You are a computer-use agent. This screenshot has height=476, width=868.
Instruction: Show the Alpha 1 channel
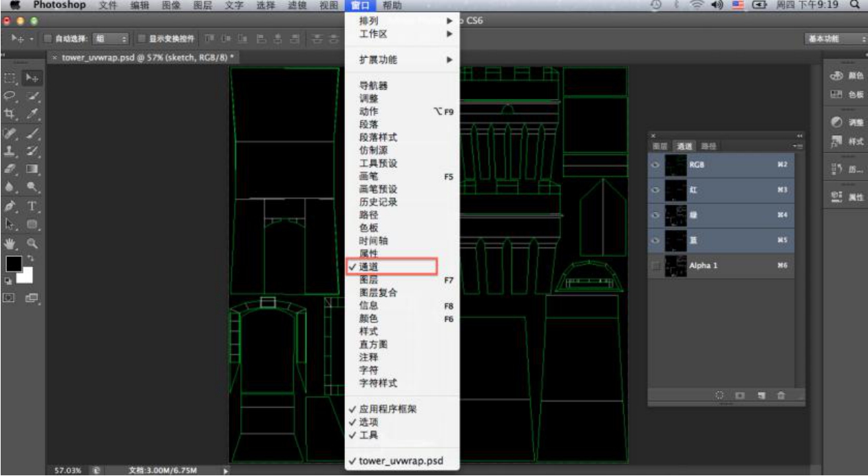656,265
